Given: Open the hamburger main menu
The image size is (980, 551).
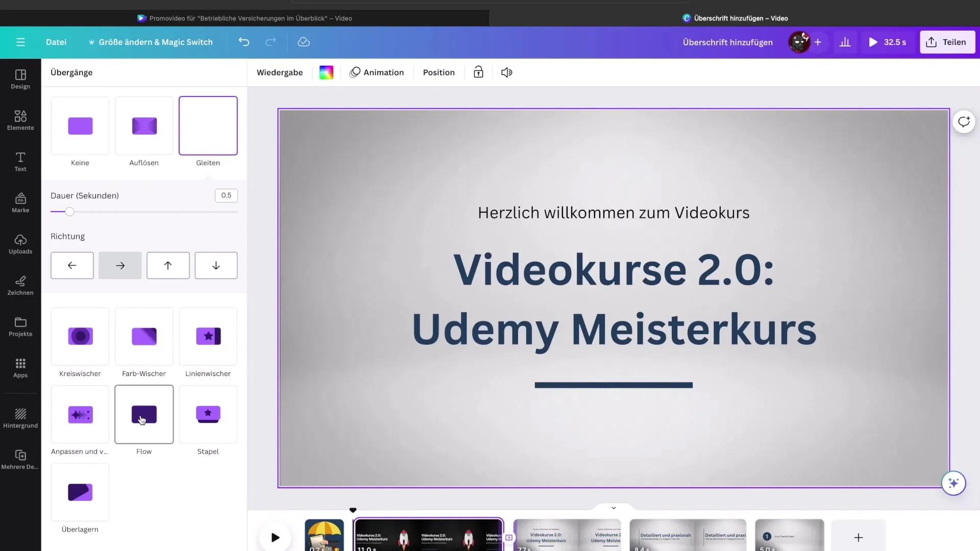Looking at the screenshot, I should tap(20, 42).
